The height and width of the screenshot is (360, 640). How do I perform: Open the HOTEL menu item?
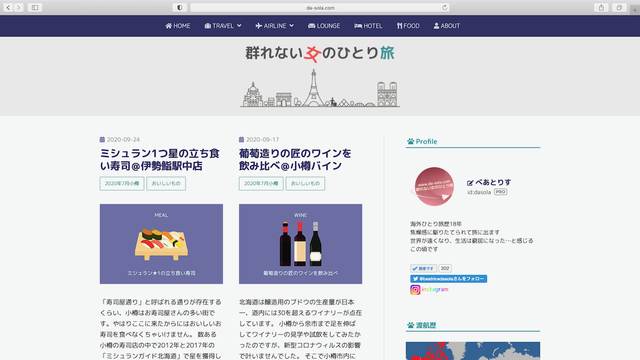pyautogui.click(x=368, y=26)
